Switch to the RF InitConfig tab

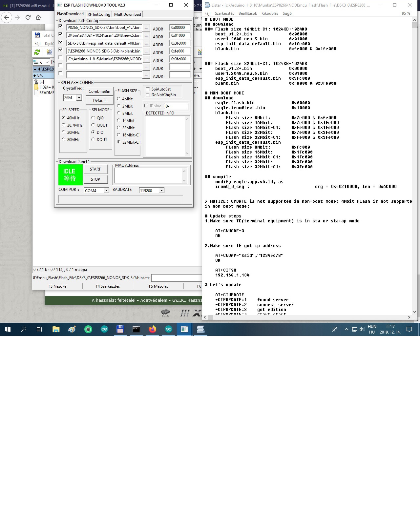pyautogui.click(x=99, y=14)
